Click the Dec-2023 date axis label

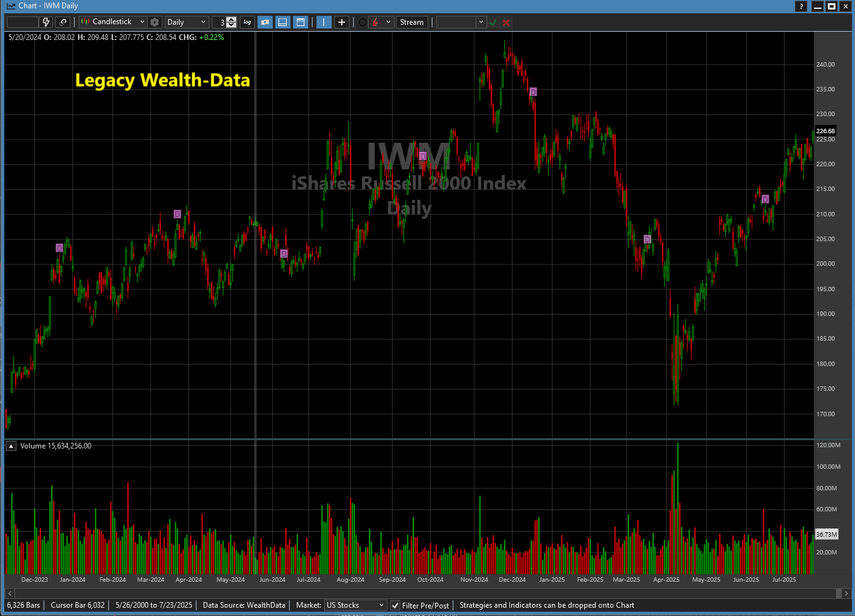[x=34, y=580]
